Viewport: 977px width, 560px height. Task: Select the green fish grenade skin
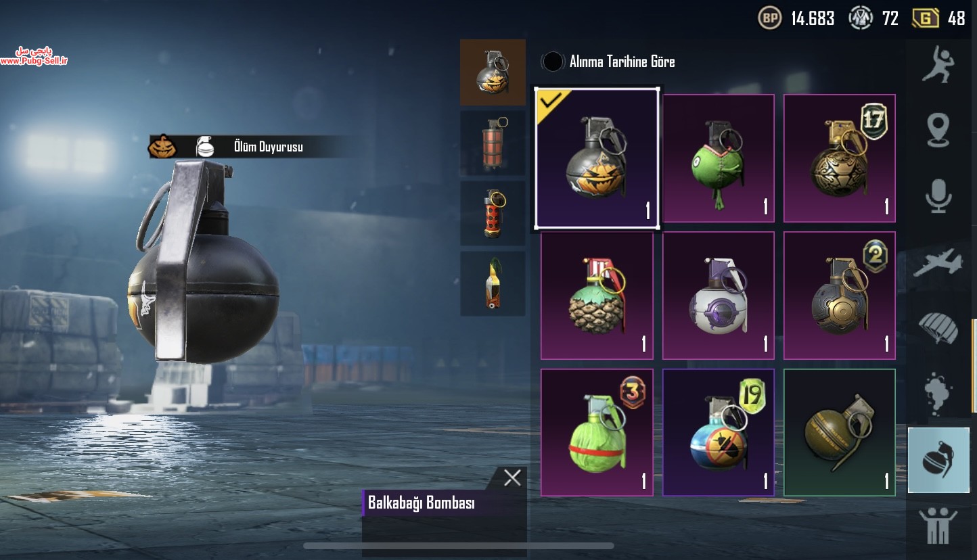point(719,158)
